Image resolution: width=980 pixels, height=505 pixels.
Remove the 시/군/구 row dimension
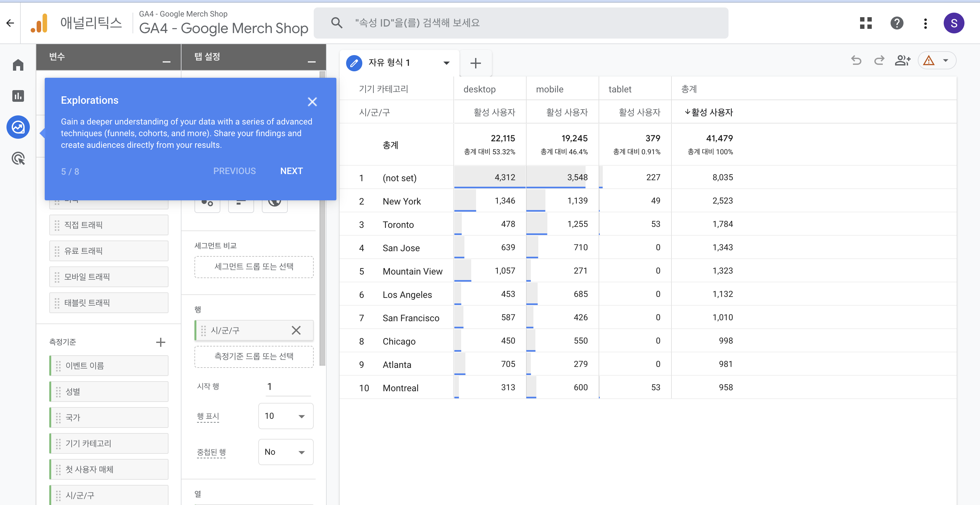click(x=296, y=330)
